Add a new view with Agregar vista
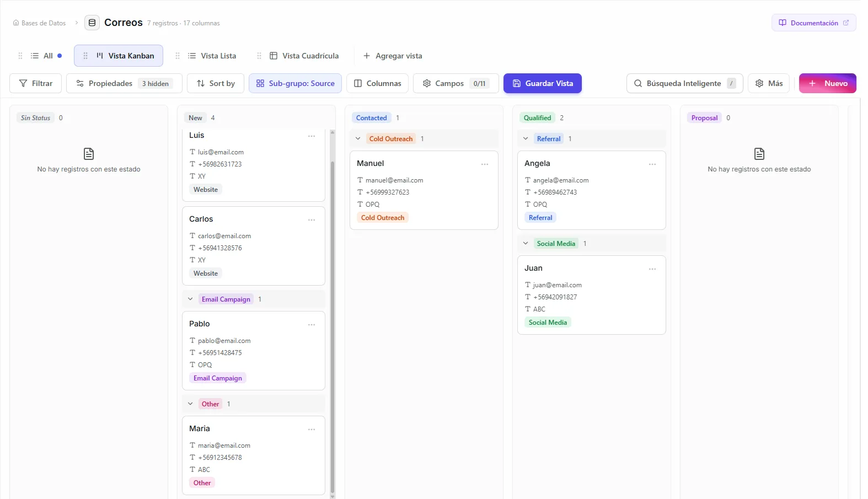Screen dimensions: 868x499 click(393, 56)
